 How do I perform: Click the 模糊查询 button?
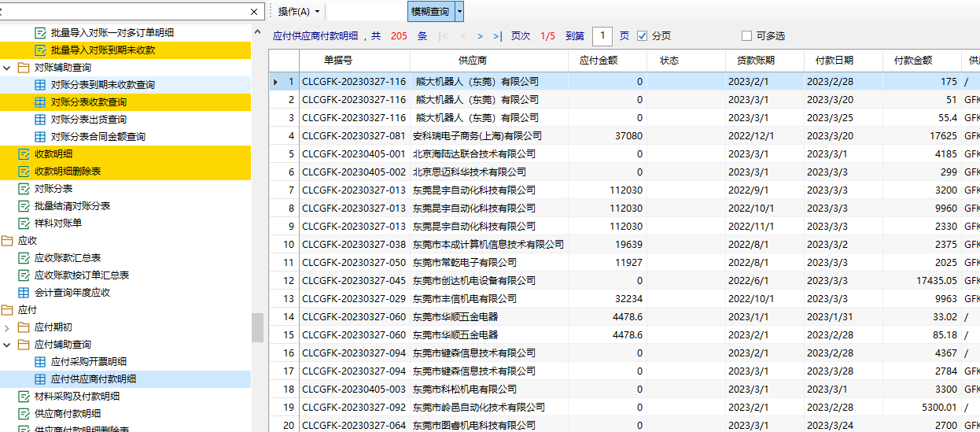pyautogui.click(x=430, y=12)
